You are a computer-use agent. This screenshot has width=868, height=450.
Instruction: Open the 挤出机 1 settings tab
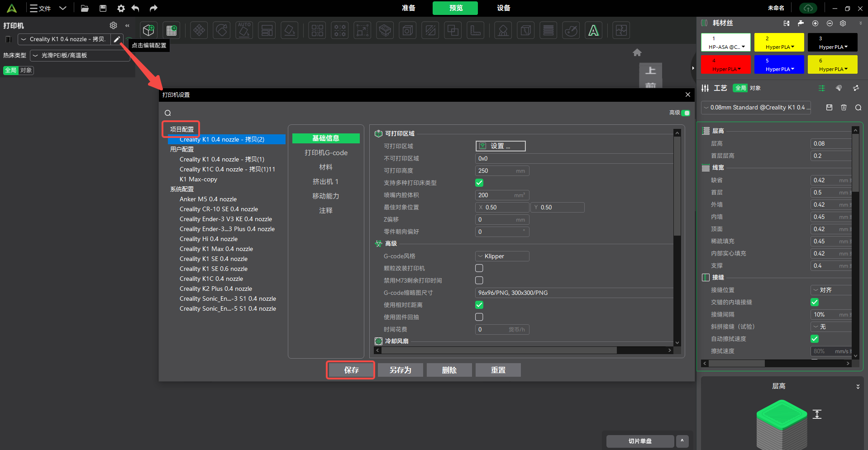326,182
